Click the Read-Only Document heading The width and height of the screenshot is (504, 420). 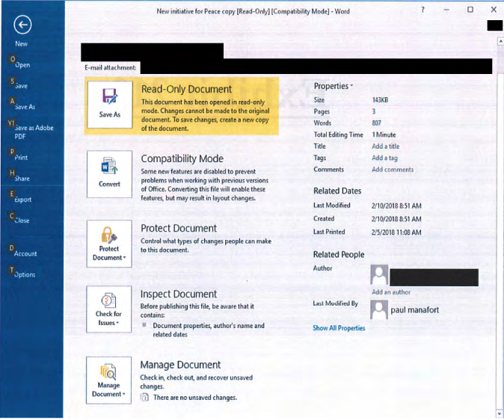186,89
